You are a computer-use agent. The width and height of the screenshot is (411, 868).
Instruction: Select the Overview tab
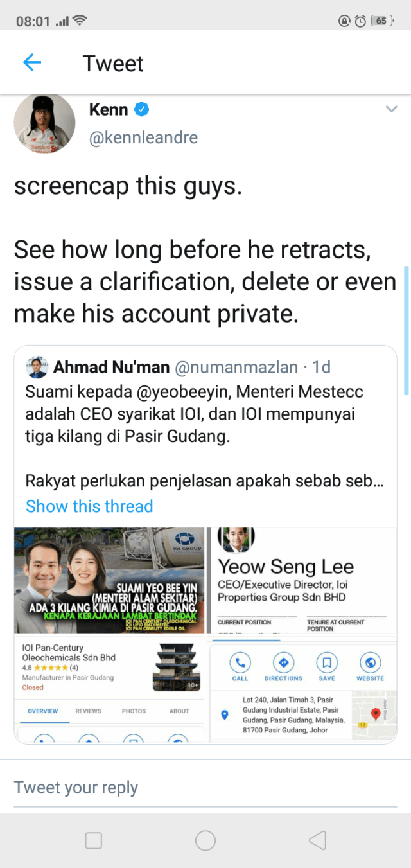42,711
